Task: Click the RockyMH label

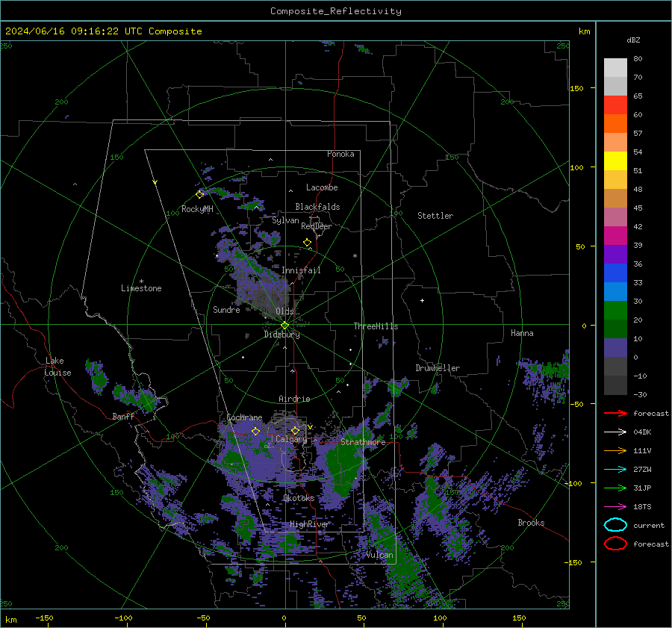Action: 197,209
